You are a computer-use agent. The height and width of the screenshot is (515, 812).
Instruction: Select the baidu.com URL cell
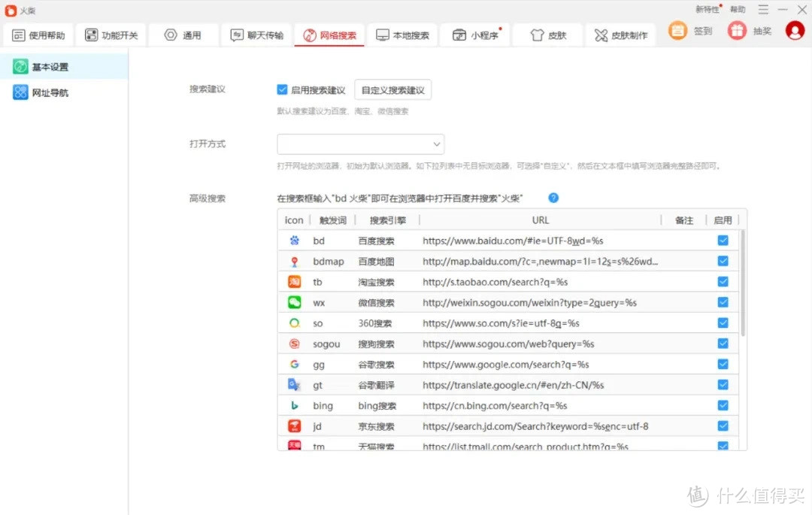pos(513,241)
